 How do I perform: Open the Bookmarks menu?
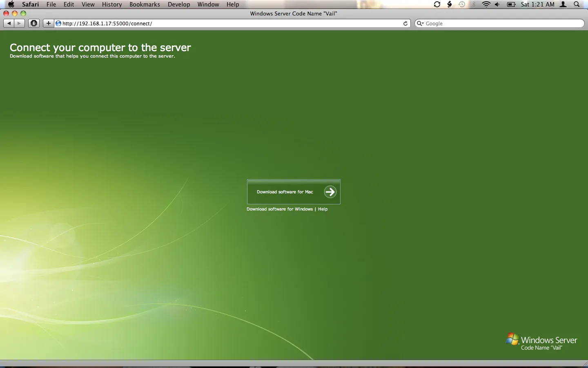pyautogui.click(x=145, y=4)
